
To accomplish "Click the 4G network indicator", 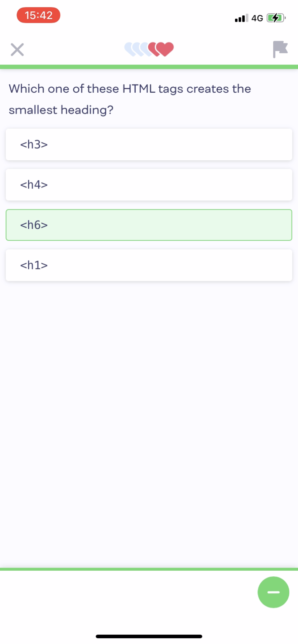I will pyautogui.click(x=257, y=18).
